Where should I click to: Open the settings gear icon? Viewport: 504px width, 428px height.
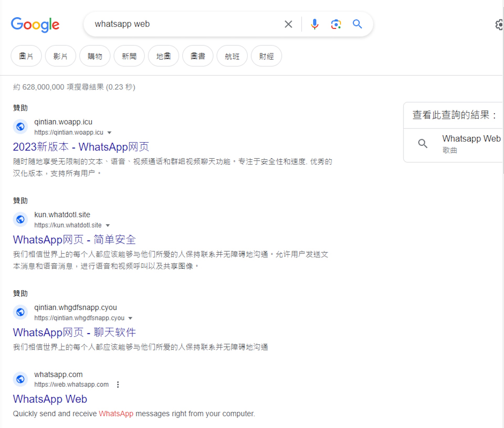pyautogui.click(x=499, y=25)
